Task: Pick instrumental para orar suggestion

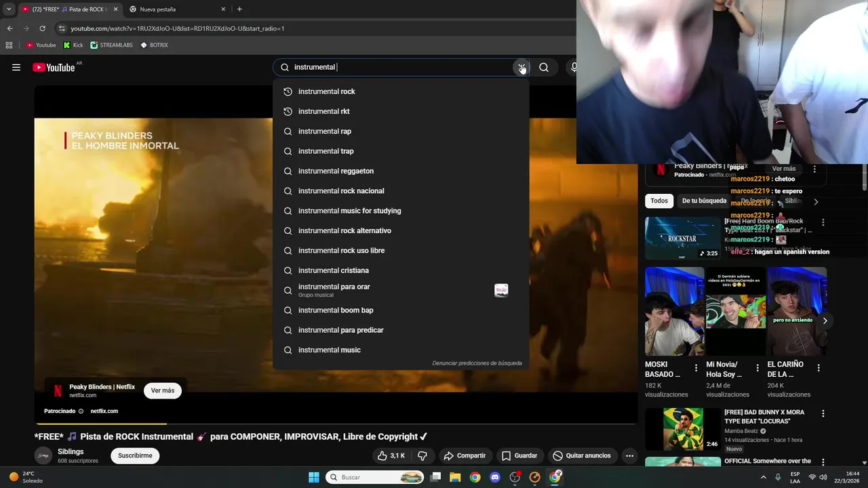Action: pos(401,290)
